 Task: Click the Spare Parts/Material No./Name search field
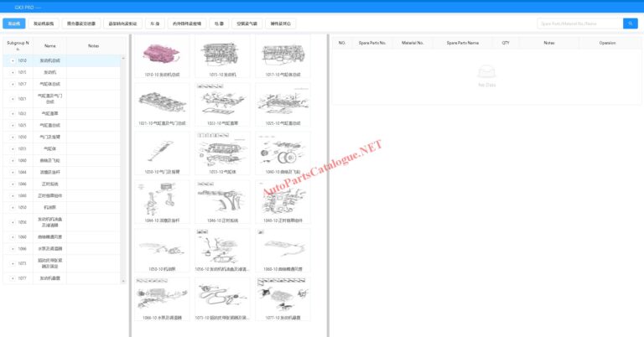[579, 23]
